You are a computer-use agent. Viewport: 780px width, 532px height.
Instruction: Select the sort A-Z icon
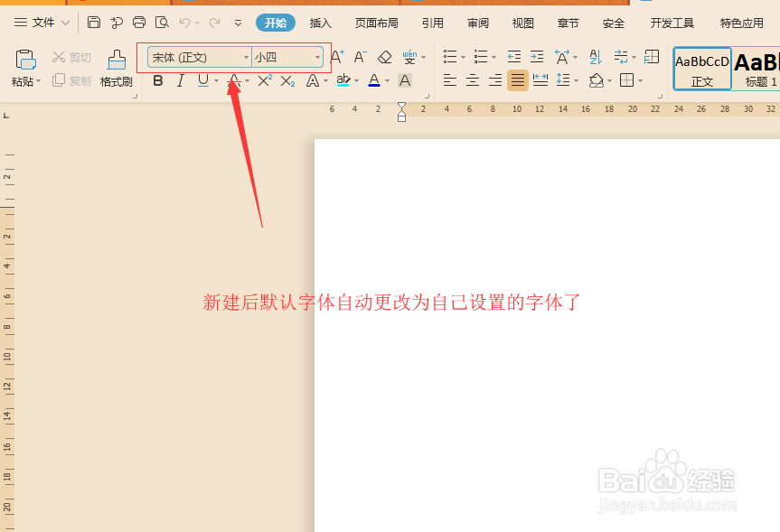pos(594,56)
